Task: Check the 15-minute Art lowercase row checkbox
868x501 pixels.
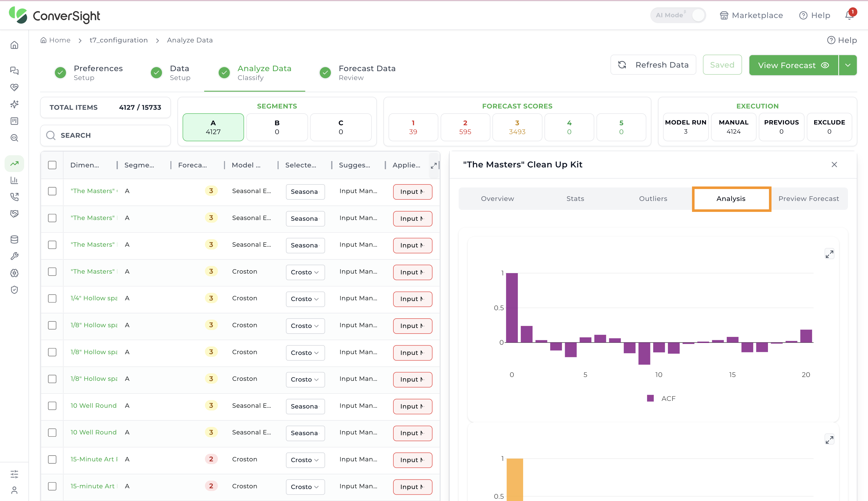Action: click(52, 487)
